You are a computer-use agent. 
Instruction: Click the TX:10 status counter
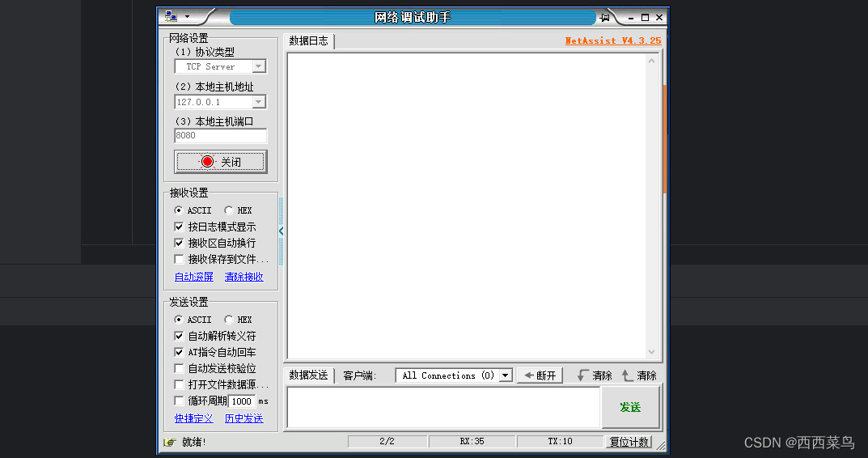click(561, 441)
